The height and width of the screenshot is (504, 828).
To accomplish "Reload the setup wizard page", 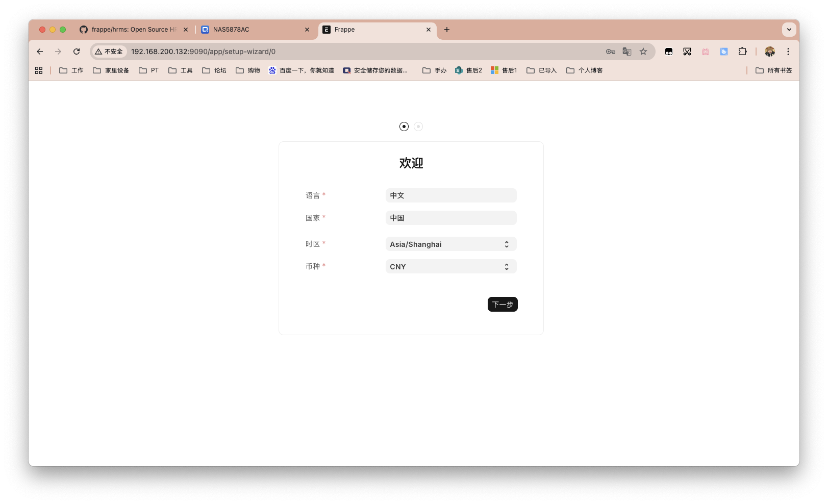I will click(x=77, y=52).
